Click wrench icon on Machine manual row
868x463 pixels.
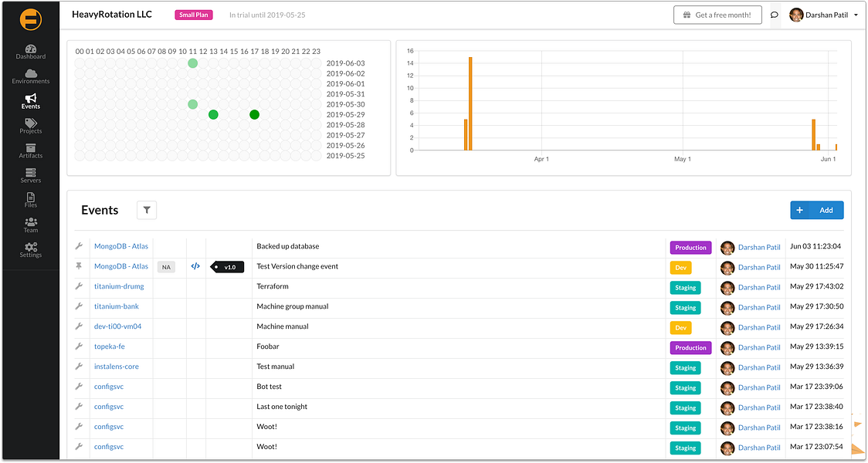tap(80, 326)
